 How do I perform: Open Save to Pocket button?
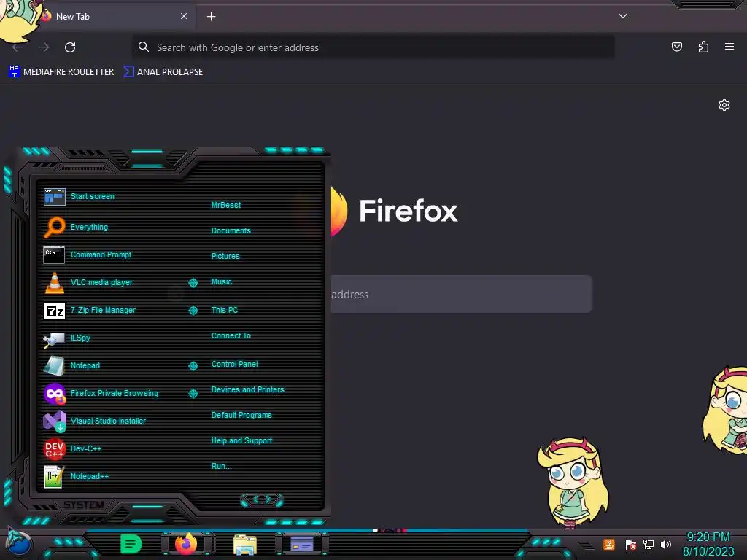click(676, 47)
